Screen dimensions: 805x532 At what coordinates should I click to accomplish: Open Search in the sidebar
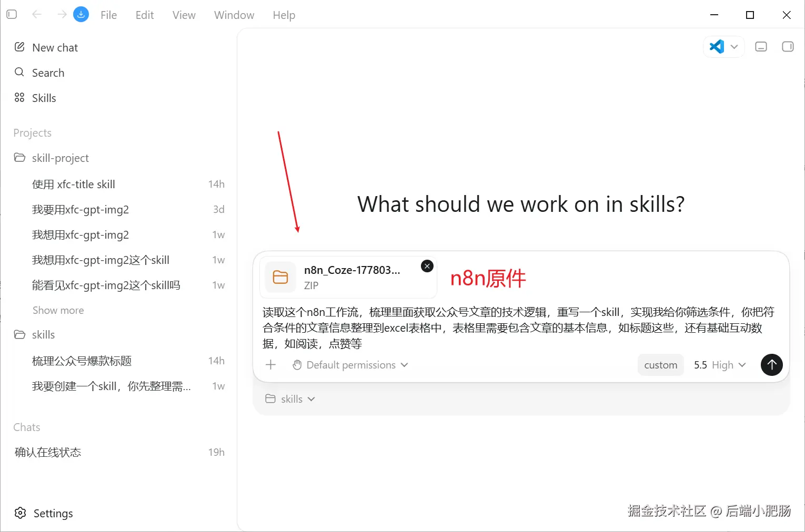coord(119,73)
